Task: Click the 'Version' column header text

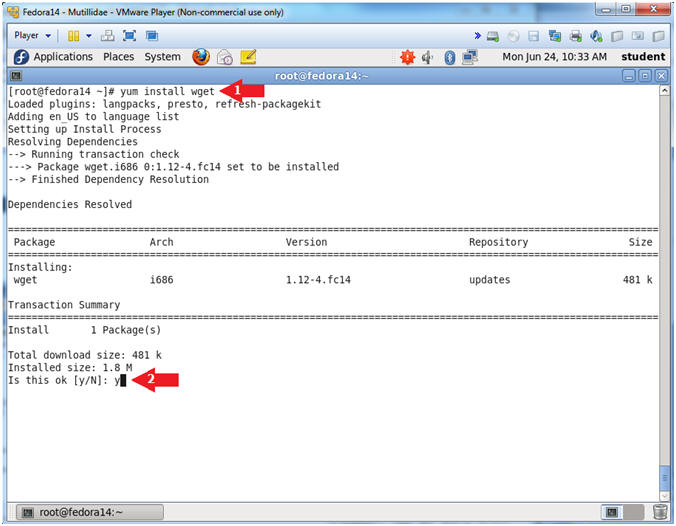Action: click(307, 242)
